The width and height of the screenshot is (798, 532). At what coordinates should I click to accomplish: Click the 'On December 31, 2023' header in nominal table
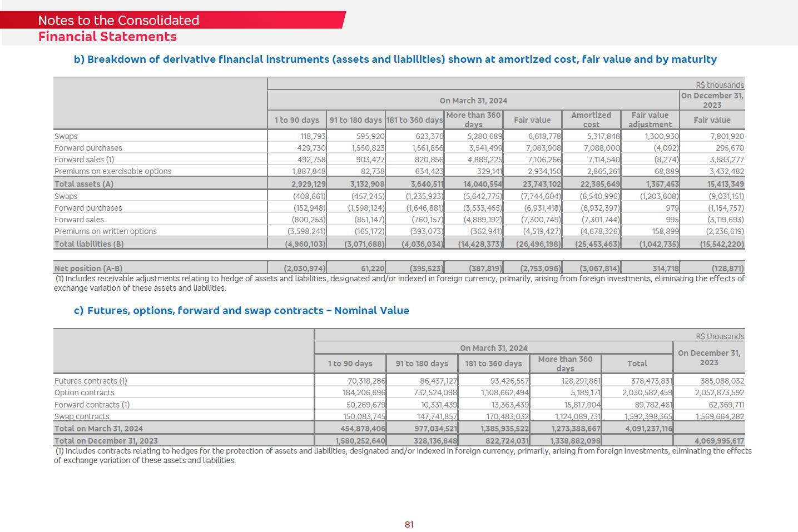click(x=708, y=357)
